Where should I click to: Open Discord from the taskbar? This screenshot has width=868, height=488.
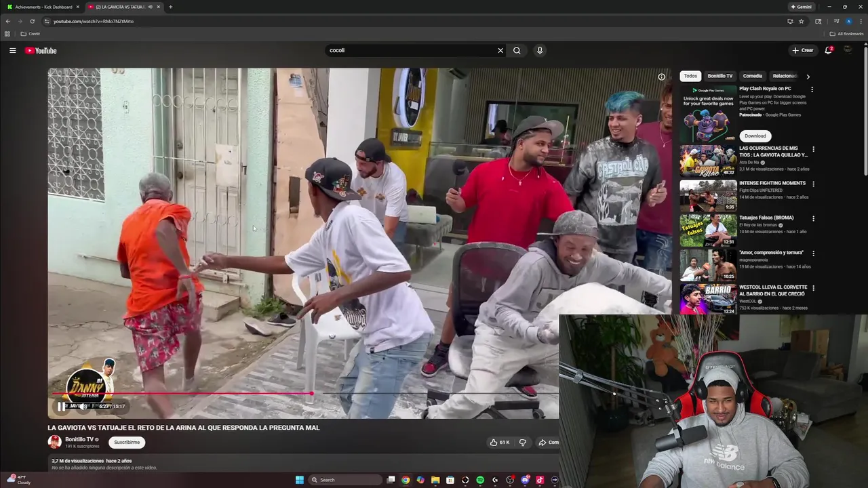525,480
